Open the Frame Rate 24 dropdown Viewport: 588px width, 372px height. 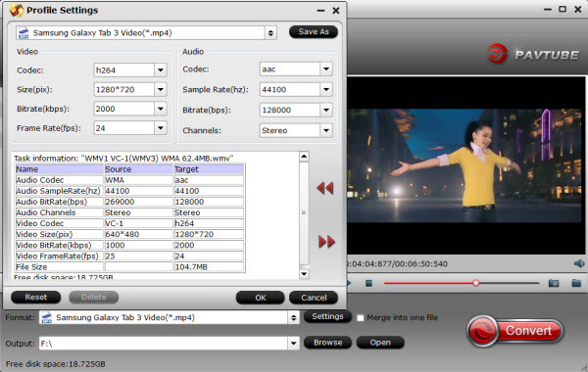(x=161, y=128)
